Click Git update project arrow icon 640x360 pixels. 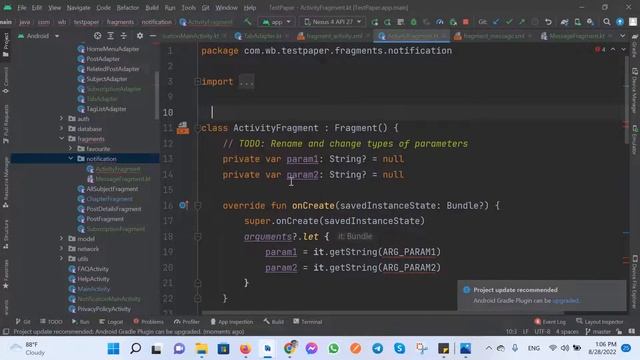tap(496, 22)
